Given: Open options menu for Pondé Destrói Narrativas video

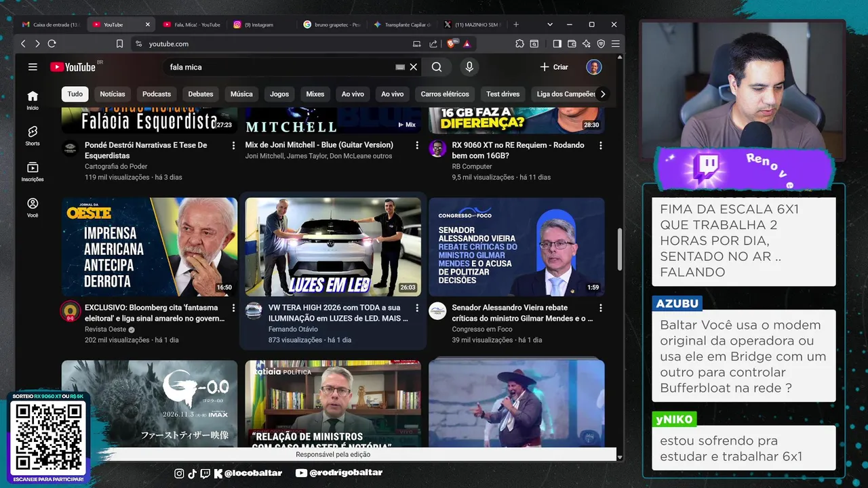Looking at the screenshot, I should tap(233, 146).
